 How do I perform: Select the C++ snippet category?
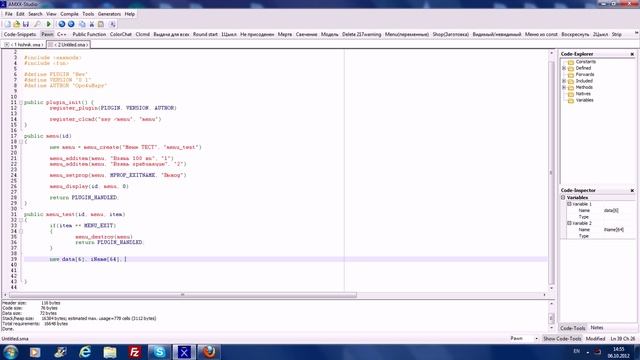[62, 34]
